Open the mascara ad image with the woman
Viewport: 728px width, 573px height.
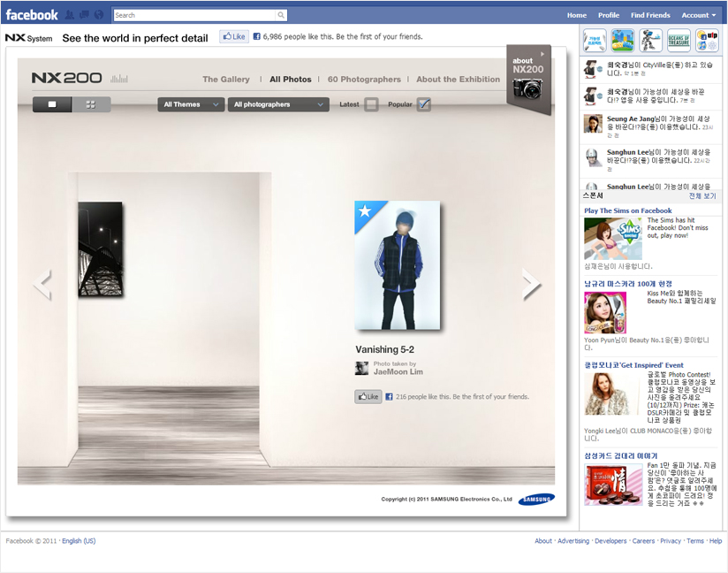pos(605,312)
